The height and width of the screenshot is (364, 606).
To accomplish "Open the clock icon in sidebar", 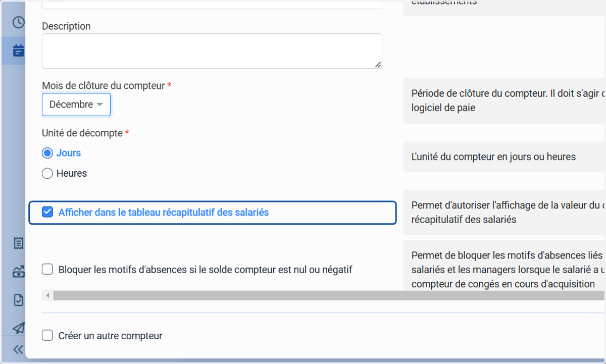I will coord(18,22).
